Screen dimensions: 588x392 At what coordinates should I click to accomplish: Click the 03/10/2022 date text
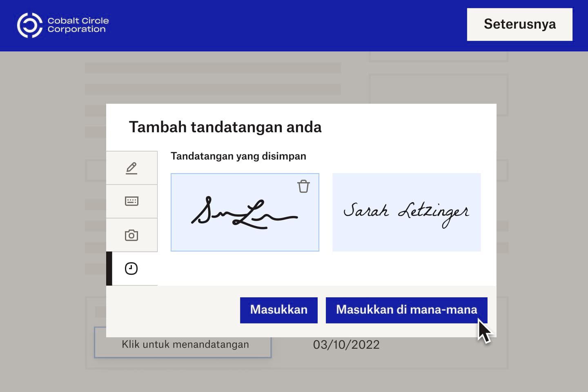(346, 345)
